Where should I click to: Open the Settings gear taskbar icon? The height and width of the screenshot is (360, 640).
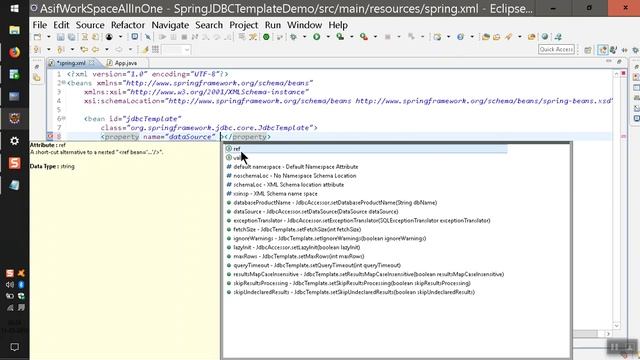click(14, 141)
